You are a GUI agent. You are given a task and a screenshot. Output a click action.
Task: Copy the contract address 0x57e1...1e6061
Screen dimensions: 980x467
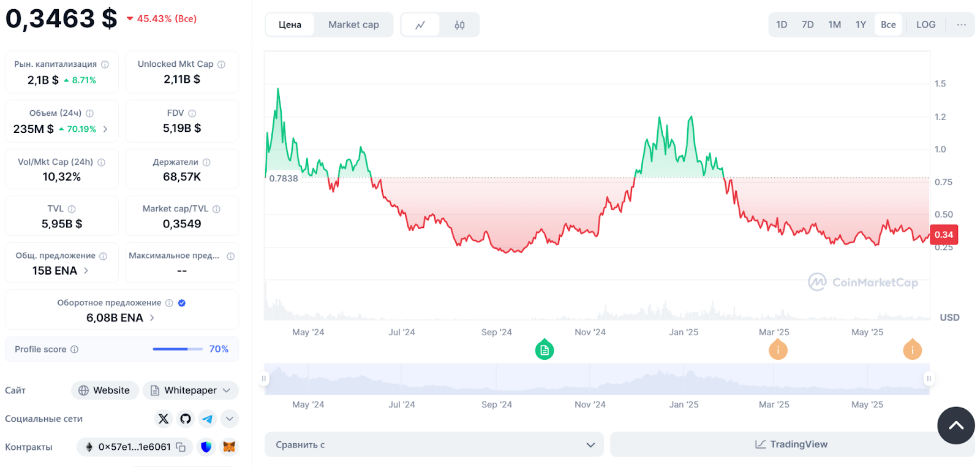(181, 447)
